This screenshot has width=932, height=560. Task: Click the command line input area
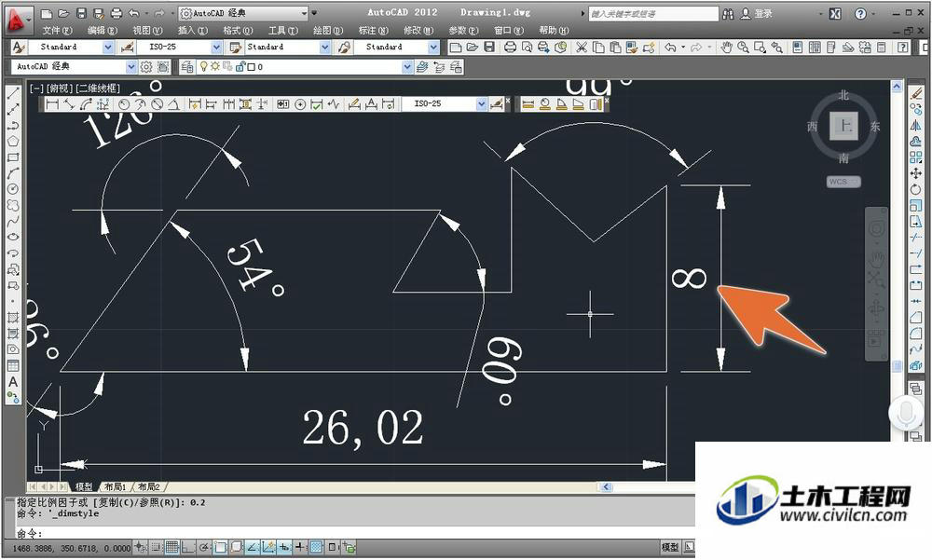[355, 533]
